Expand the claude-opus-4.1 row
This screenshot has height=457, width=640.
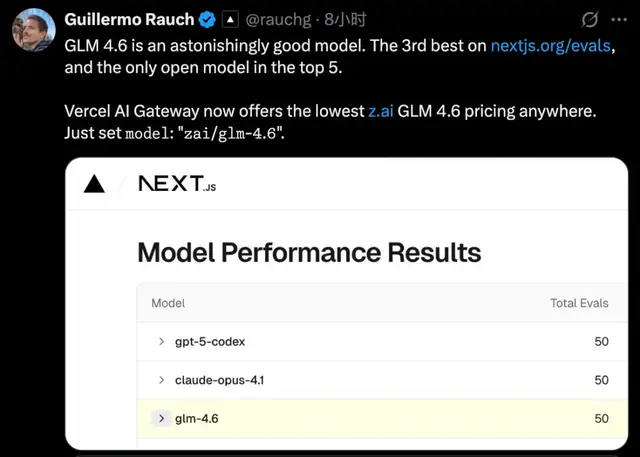161,380
